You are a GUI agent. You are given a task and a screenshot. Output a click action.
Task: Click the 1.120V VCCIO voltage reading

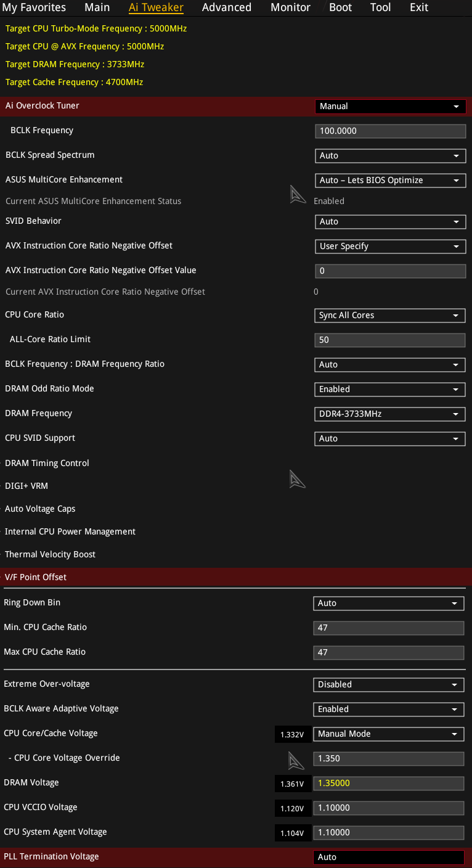[292, 808]
